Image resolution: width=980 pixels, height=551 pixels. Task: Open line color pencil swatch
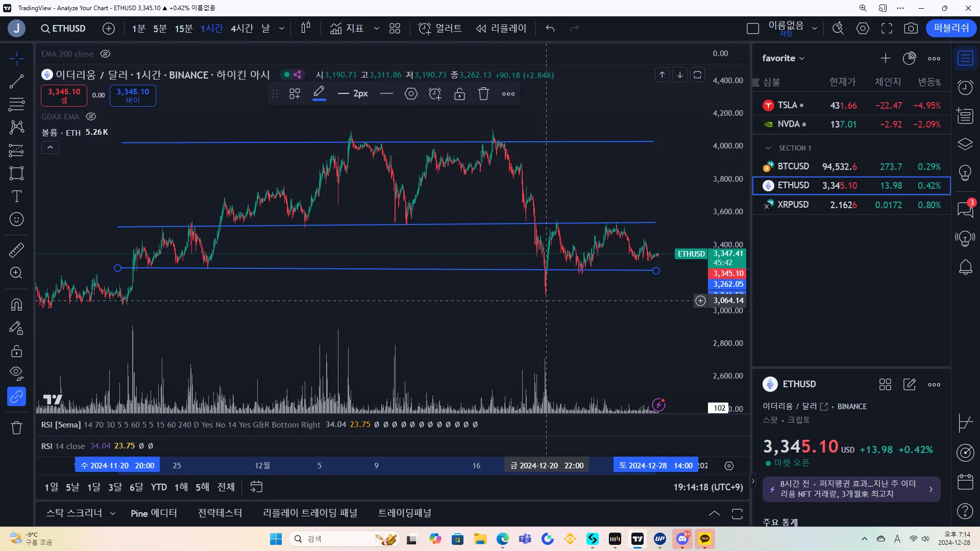(x=319, y=94)
